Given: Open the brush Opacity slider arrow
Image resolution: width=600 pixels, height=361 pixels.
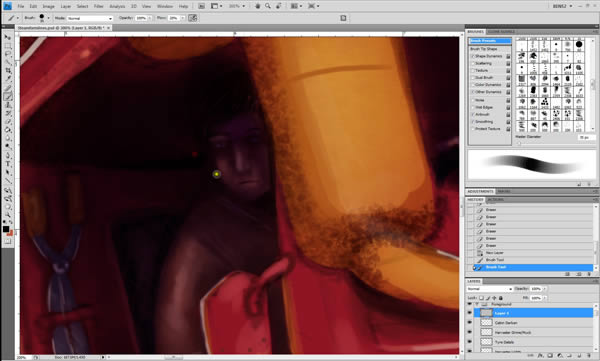Looking at the screenshot, I should 150,18.
